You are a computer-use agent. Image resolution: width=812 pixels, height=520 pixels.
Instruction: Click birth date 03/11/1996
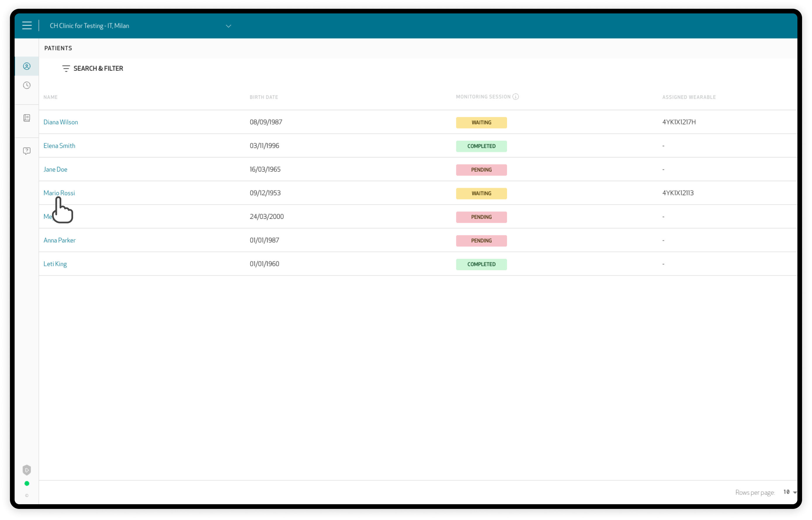pos(264,146)
